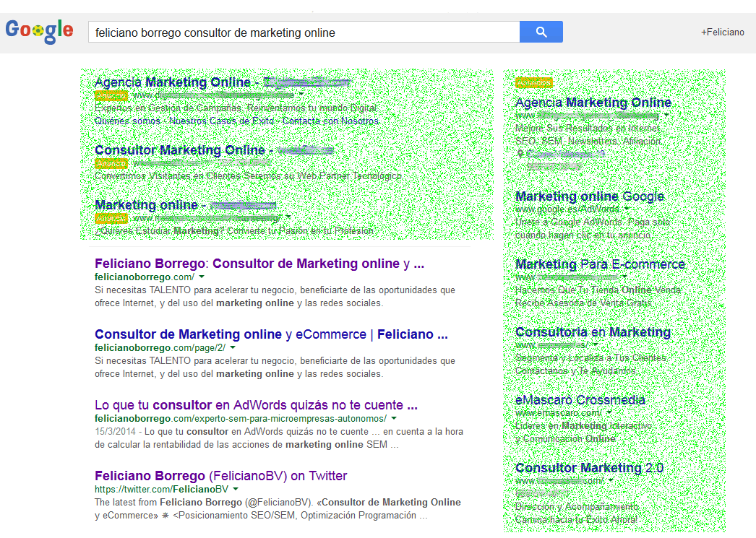
Task: Open the 'Contacta con Nosotros' sitelink
Action: point(330,121)
